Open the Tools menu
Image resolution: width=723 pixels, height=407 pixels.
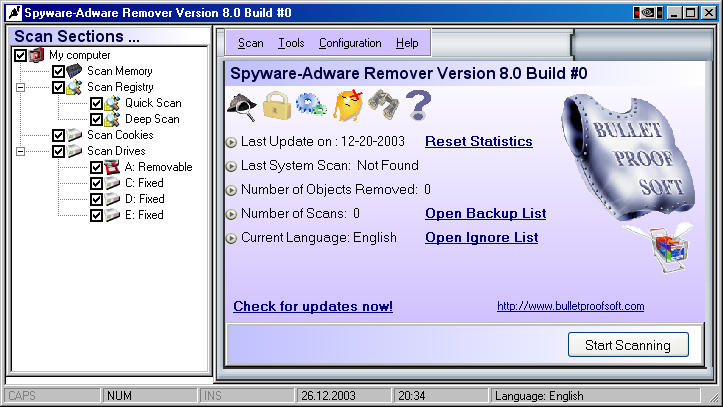291,43
